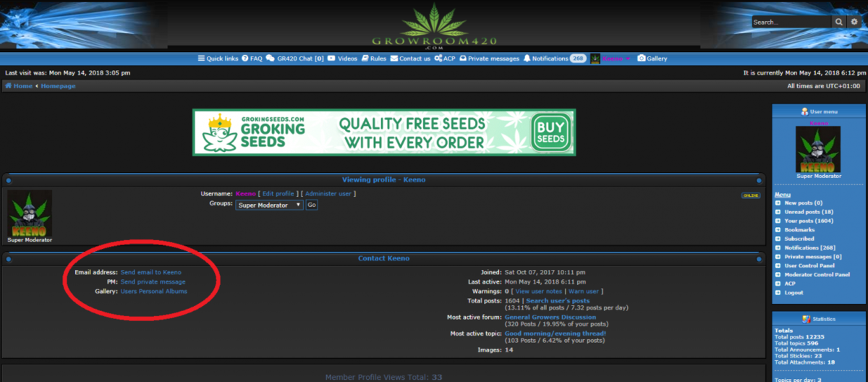The image size is (868, 382).
Task: Open the Groups dropdown showing Super Moderator
Action: (269, 205)
